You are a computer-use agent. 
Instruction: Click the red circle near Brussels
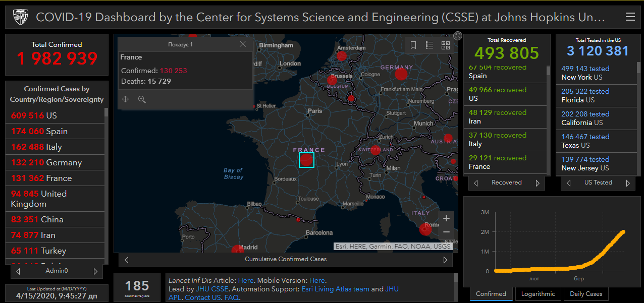332,80
